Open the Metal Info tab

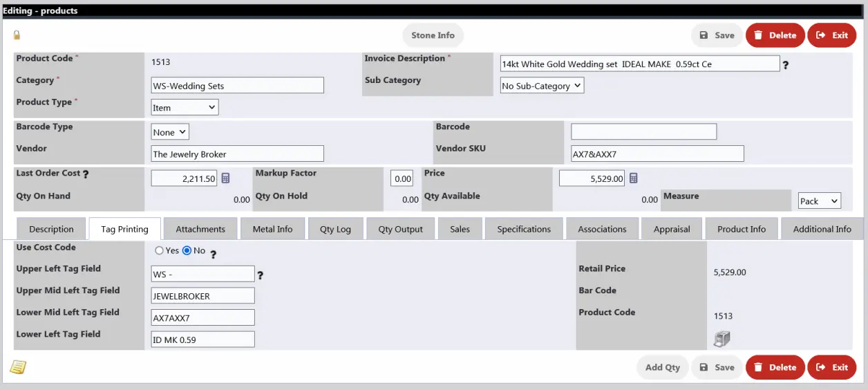click(x=272, y=229)
